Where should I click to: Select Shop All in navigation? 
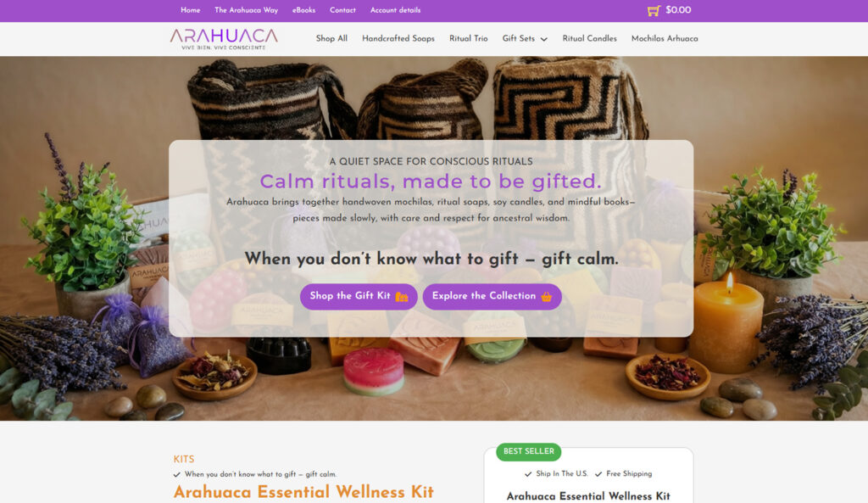pos(331,39)
